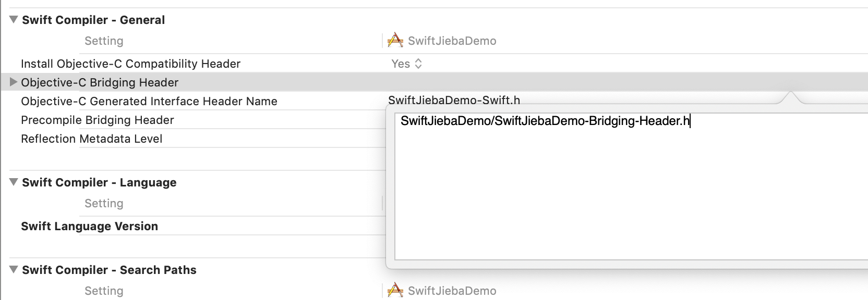Click the Swift Compiler - General heading text
This screenshot has width=868, height=300.
click(93, 20)
